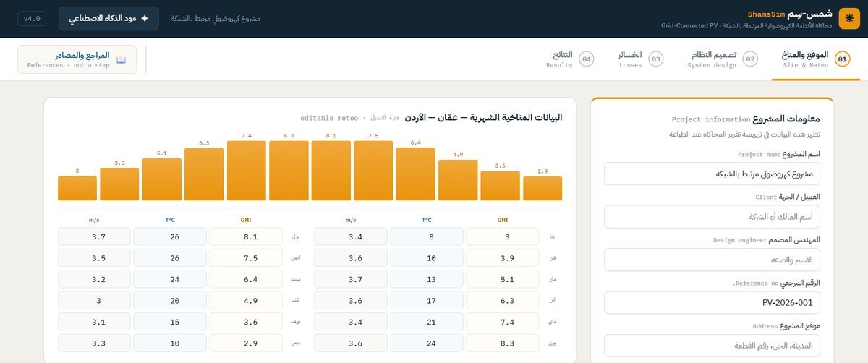The height and width of the screenshot is (363, 868).
Task: Edit Reference no field PV-2026-001
Action: point(712,302)
